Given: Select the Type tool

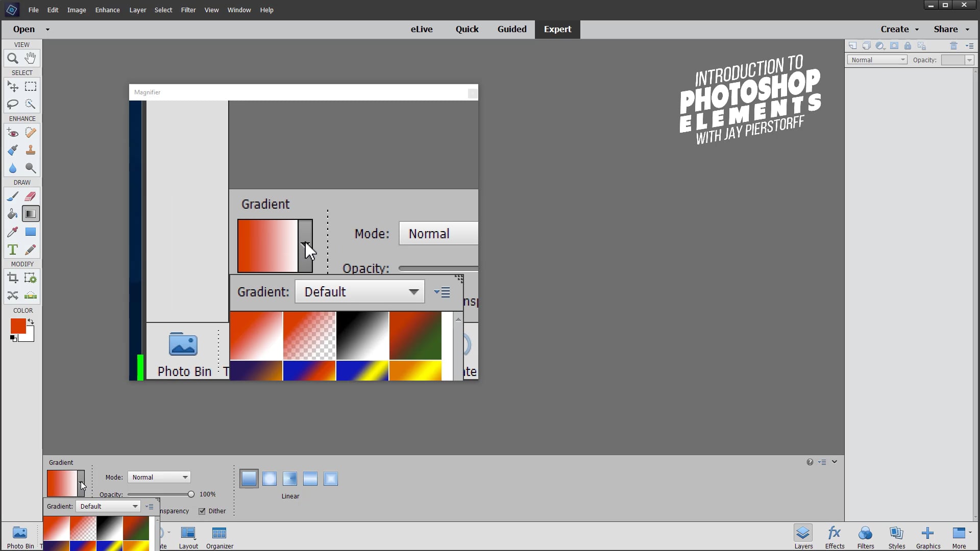Looking at the screenshot, I should [x=12, y=249].
